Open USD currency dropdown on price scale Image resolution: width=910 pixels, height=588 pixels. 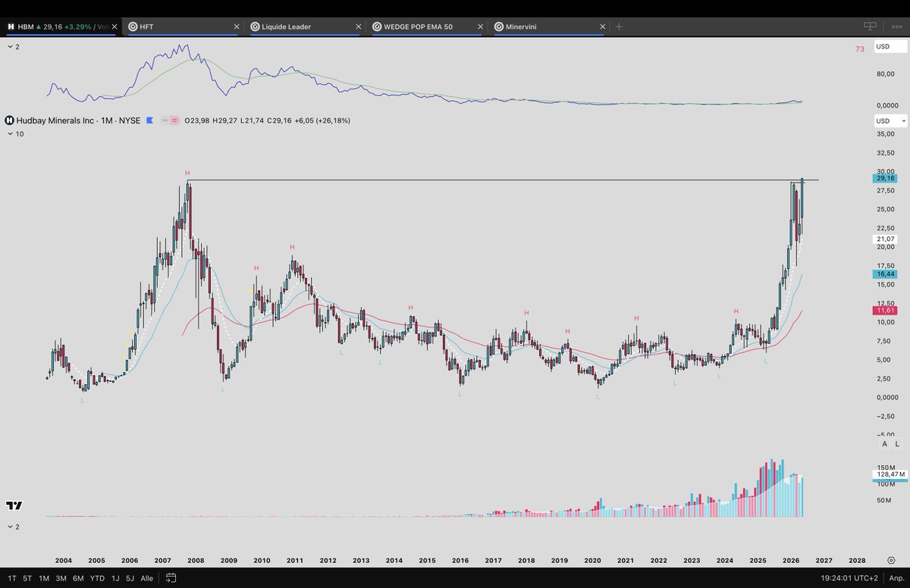click(x=890, y=120)
